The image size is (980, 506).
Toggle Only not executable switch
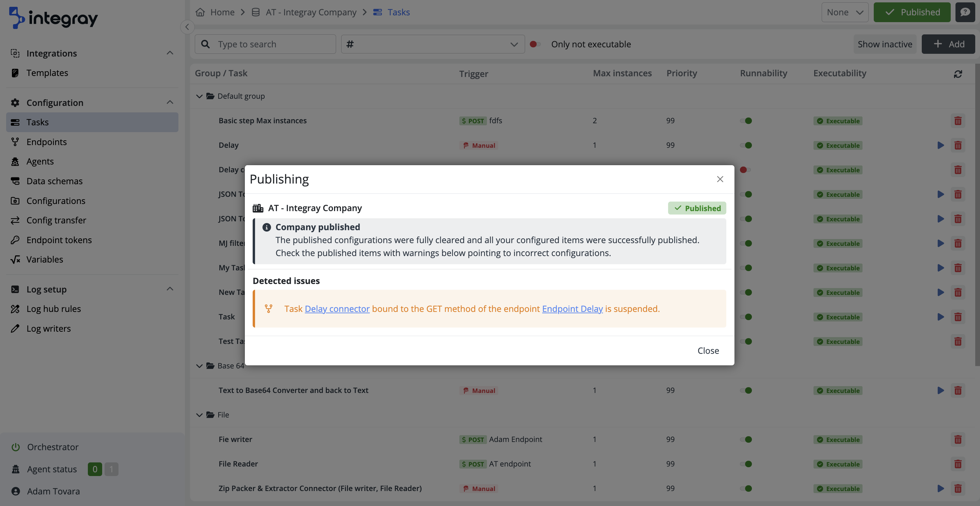[x=535, y=45]
